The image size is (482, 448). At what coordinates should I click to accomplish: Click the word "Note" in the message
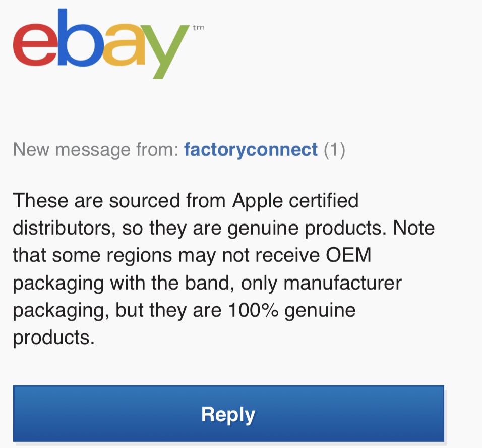pyautogui.click(x=414, y=228)
